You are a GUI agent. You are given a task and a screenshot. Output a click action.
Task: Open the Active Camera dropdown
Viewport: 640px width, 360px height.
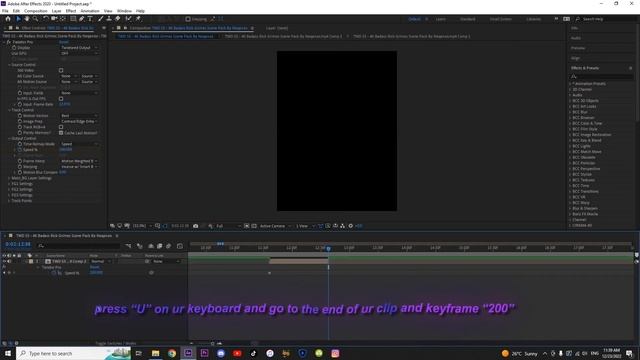[276, 226]
